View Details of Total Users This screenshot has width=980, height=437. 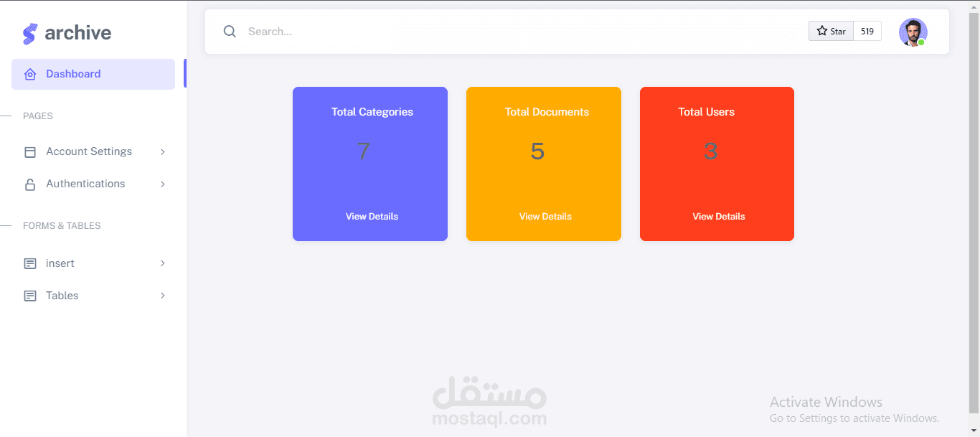click(719, 216)
